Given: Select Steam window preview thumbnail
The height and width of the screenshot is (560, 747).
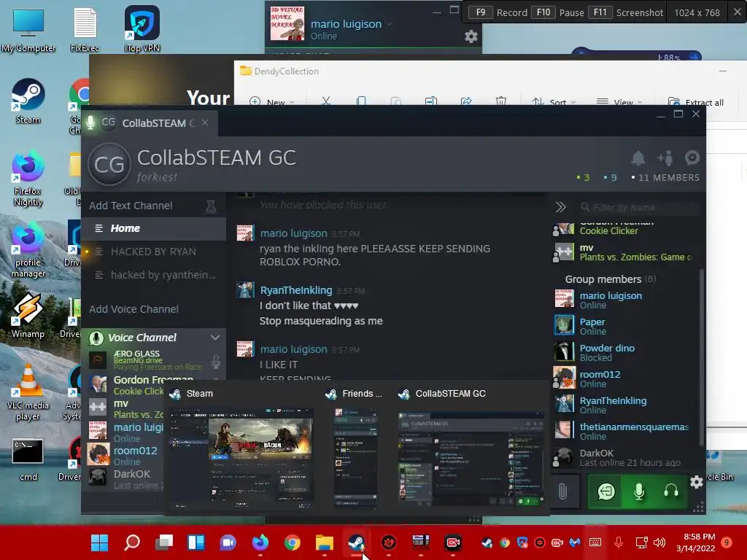Looking at the screenshot, I should click(242, 456).
